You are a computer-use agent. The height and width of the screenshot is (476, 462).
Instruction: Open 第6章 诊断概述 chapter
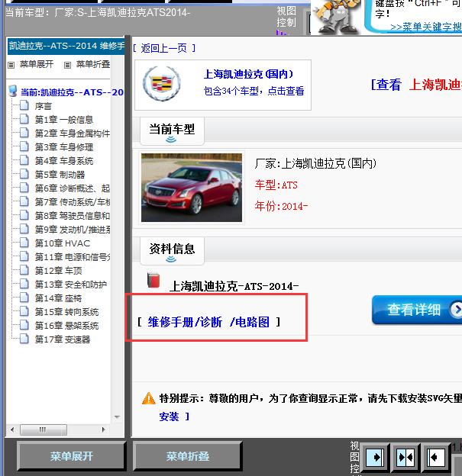point(73,188)
